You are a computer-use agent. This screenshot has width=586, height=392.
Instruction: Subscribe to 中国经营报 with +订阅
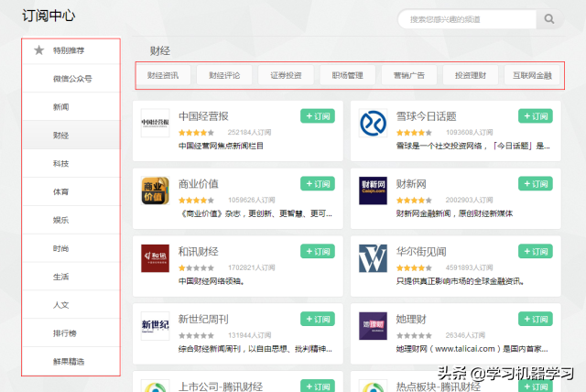coord(318,116)
